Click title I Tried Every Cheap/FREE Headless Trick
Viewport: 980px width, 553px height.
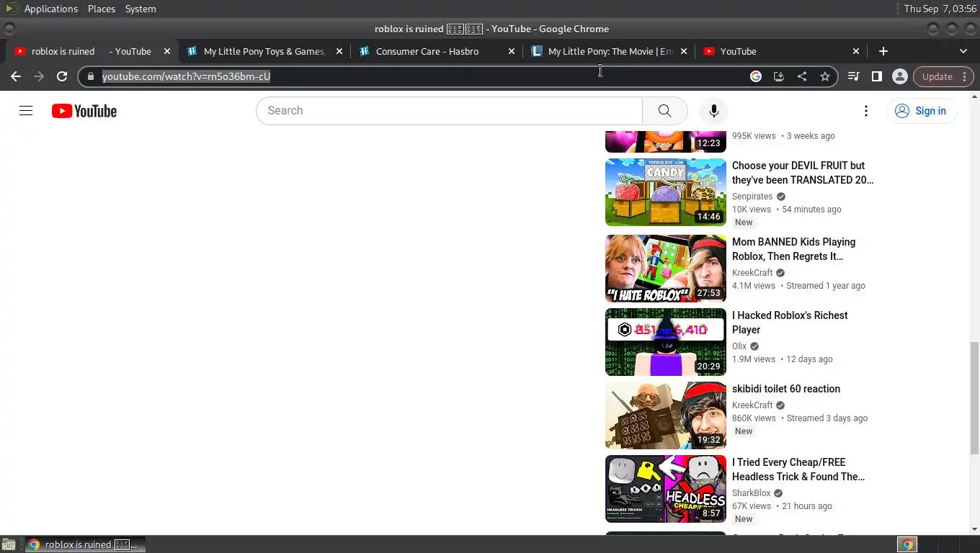(798, 469)
